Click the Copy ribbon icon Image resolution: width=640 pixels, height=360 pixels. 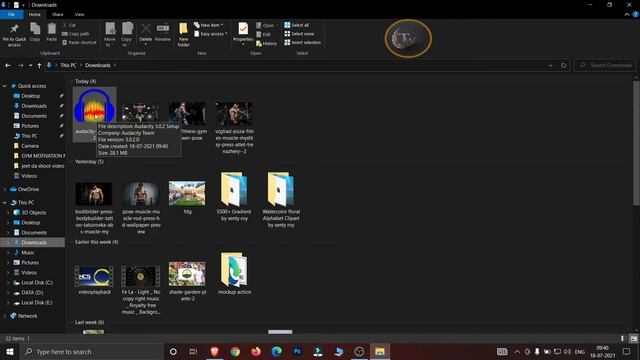pyautogui.click(x=35, y=32)
